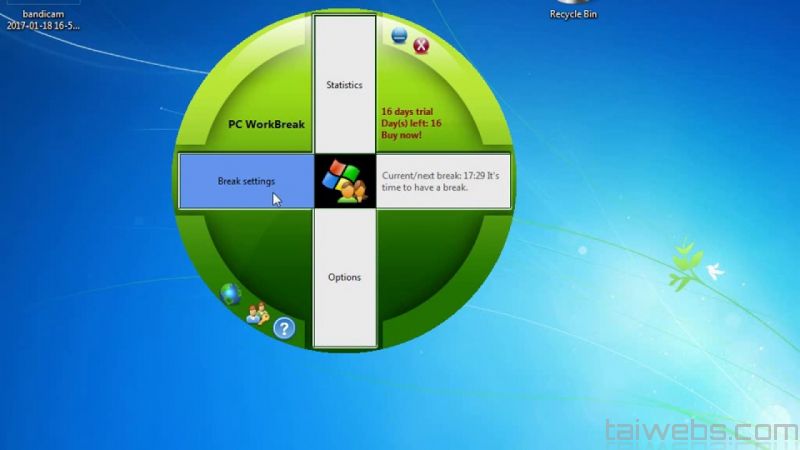Click the 16 days trial text
The width and height of the screenshot is (800, 450).
408,111
